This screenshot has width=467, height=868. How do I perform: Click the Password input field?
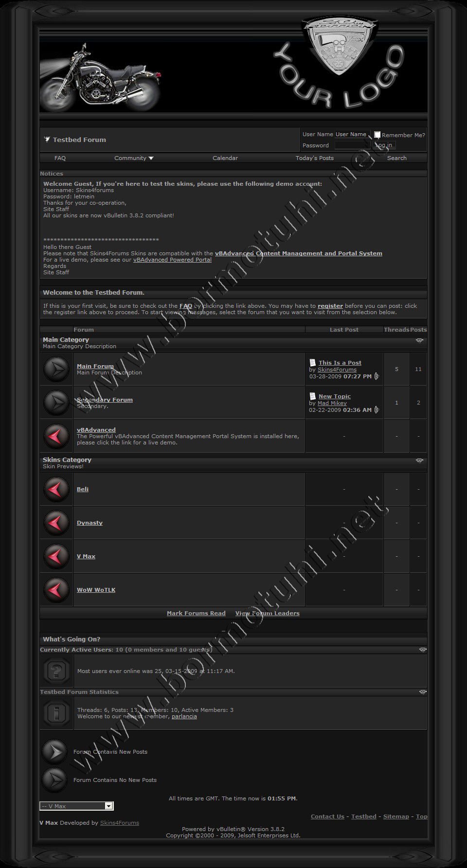[352, 145]
